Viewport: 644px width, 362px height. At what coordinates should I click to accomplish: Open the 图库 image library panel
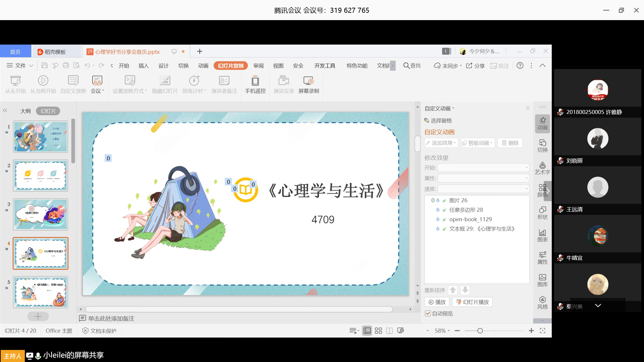[x=542, y=280]
